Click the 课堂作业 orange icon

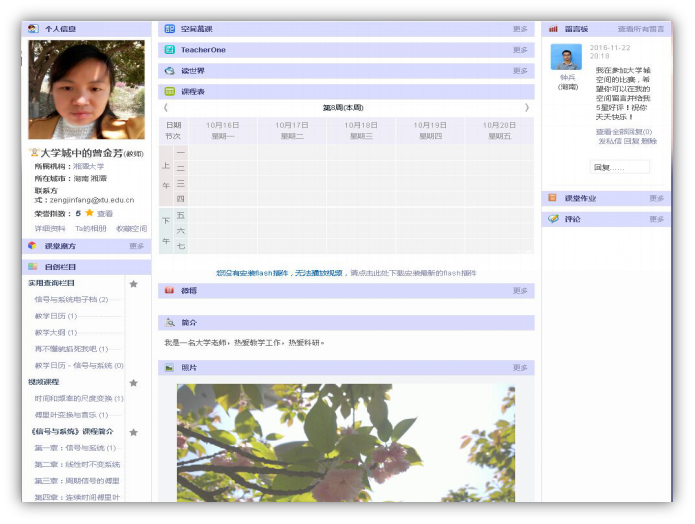pos(552,198)
